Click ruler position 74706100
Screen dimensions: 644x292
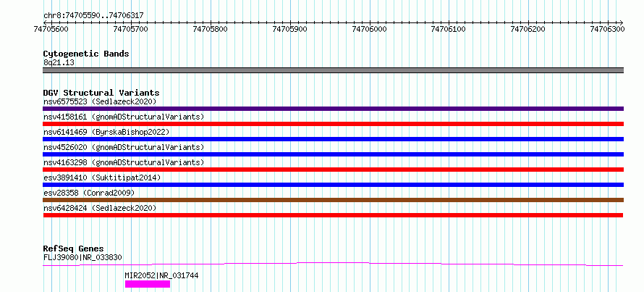(449, 29)
